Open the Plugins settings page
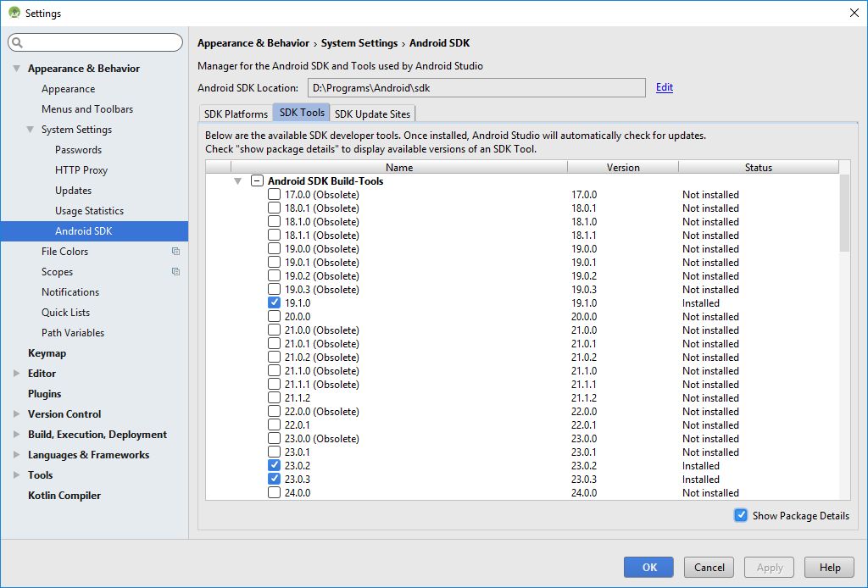This screenshot has width=868, height=588. click(45, 394)
